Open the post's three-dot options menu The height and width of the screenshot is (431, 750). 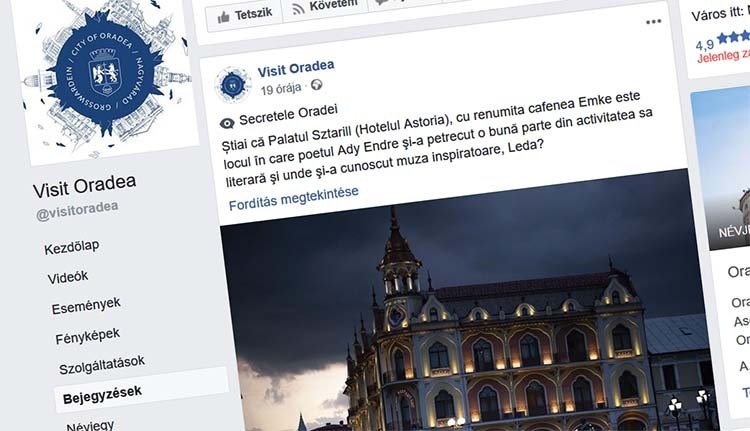(x=653, y=22)
